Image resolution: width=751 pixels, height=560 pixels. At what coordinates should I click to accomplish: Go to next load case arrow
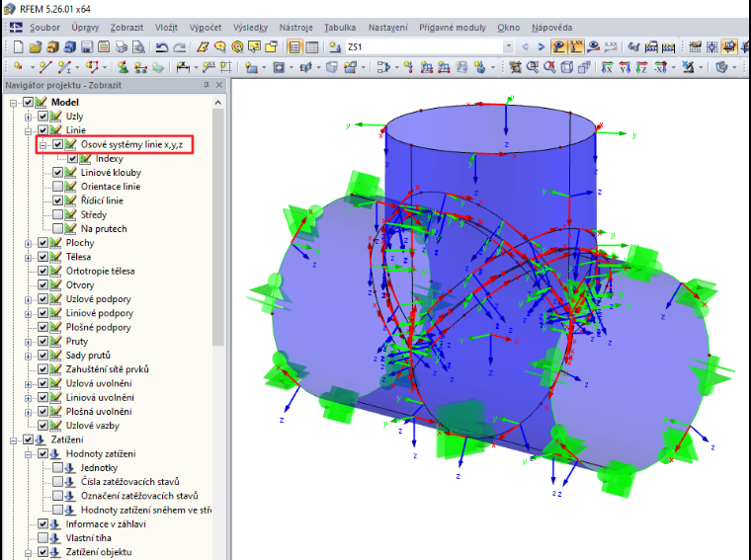pyautogui.click(x=542, y=46)
